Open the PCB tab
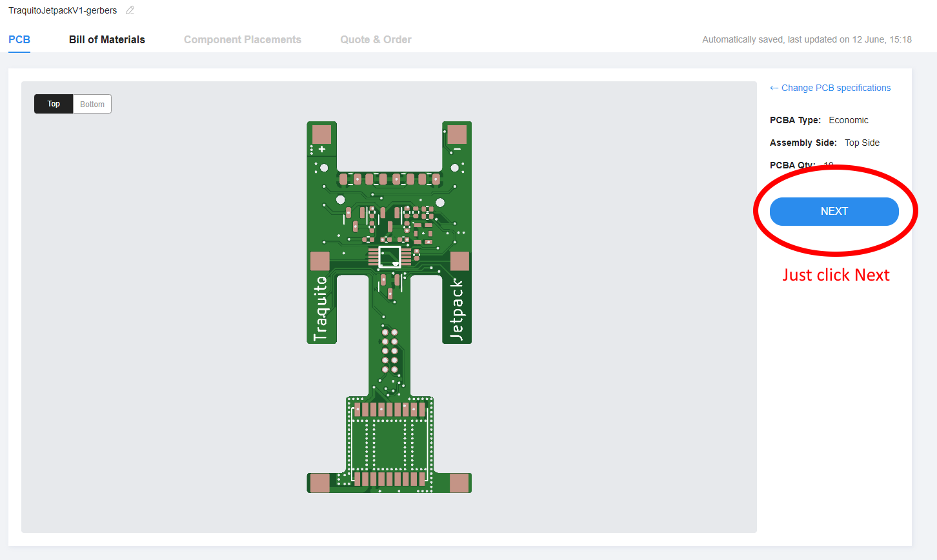The image size is (937, 560). tap(19, 39)
